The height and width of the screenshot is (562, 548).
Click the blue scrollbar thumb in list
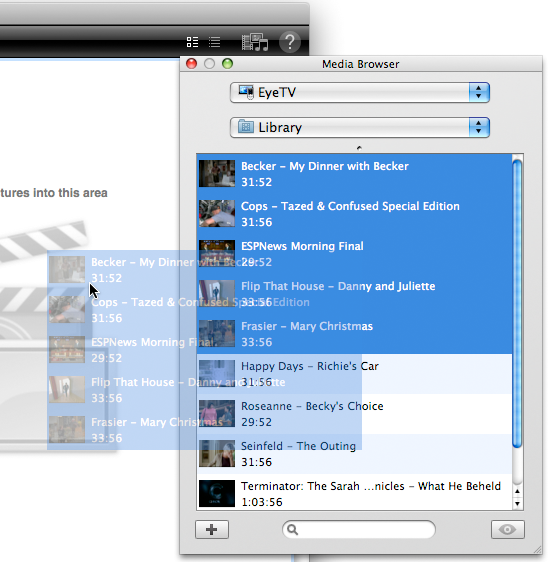click(x=517, y=303)
